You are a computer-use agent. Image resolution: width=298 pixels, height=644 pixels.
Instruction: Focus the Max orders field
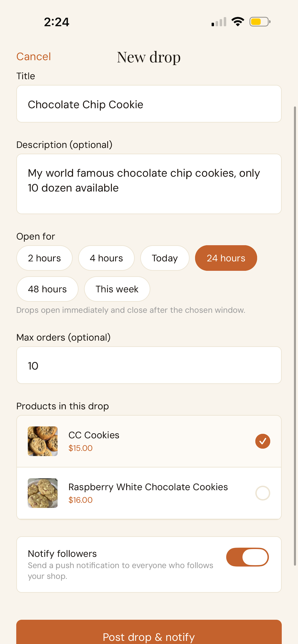tap(149, 365)
